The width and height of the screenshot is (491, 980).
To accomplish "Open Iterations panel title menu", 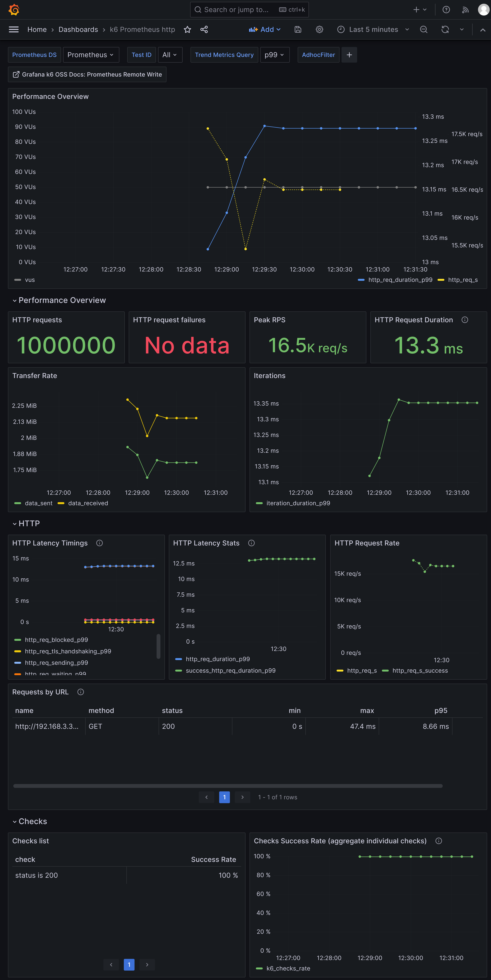I will (x=269, y=375).
